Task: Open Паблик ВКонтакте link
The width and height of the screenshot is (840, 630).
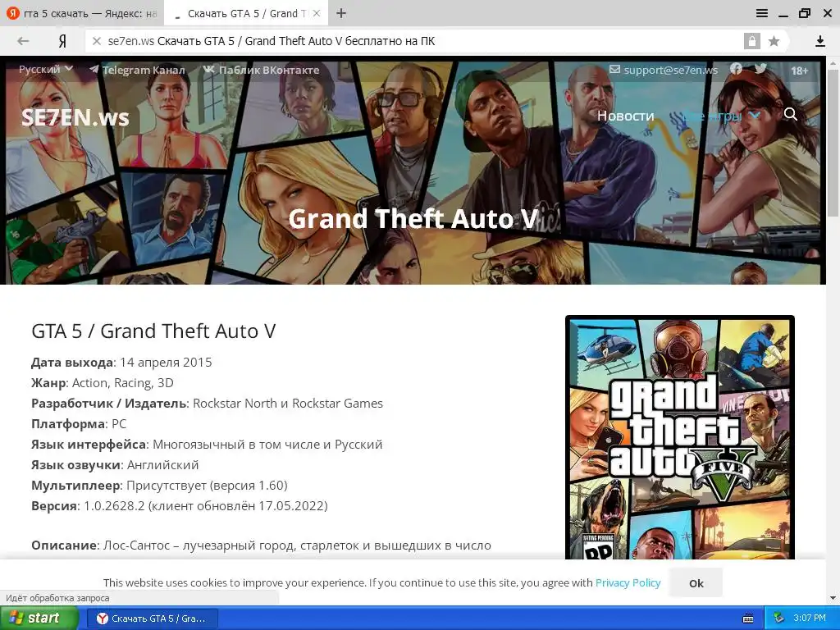Action: tap(261, 70)
